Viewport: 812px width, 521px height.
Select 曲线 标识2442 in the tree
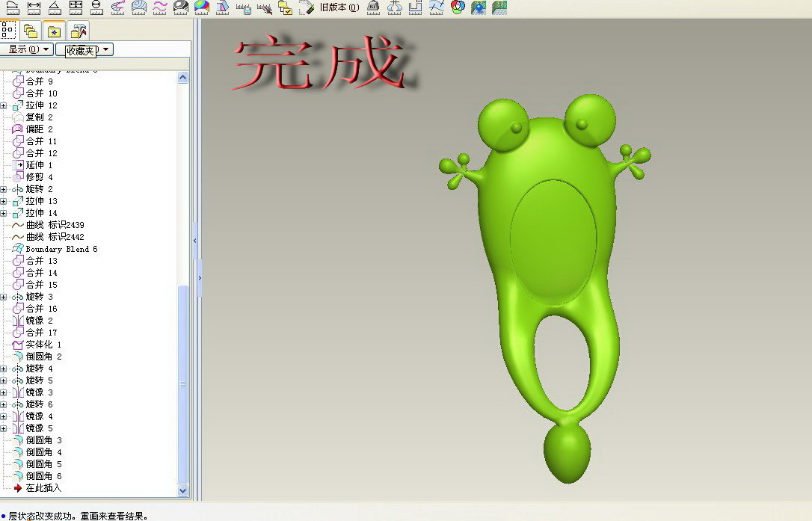(49, 237)
